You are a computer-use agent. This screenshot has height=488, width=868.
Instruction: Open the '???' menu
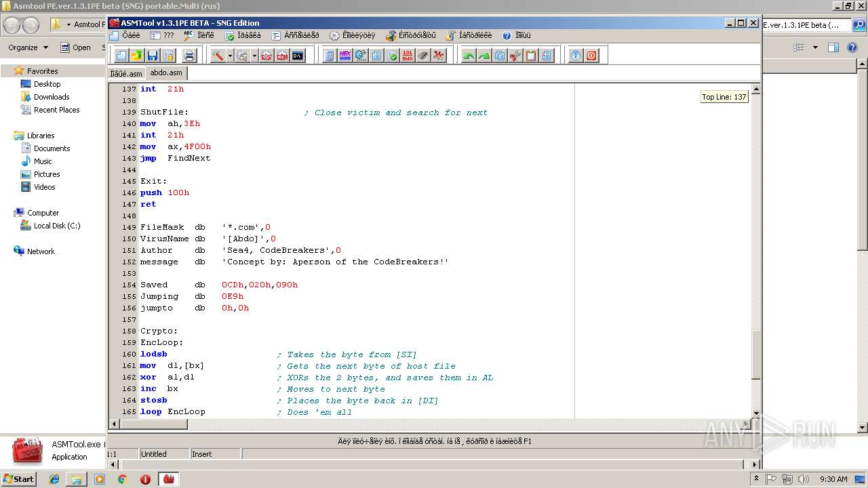[x=162, y=35]
